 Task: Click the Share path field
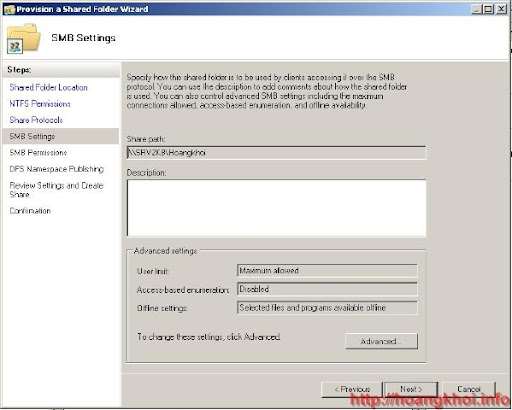[x=276, y=153]
